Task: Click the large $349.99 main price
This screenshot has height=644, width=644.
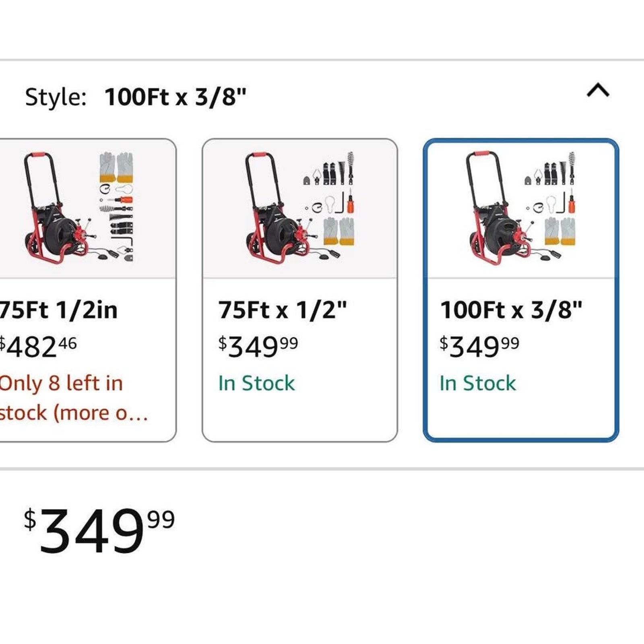Action: click(99, 530)
